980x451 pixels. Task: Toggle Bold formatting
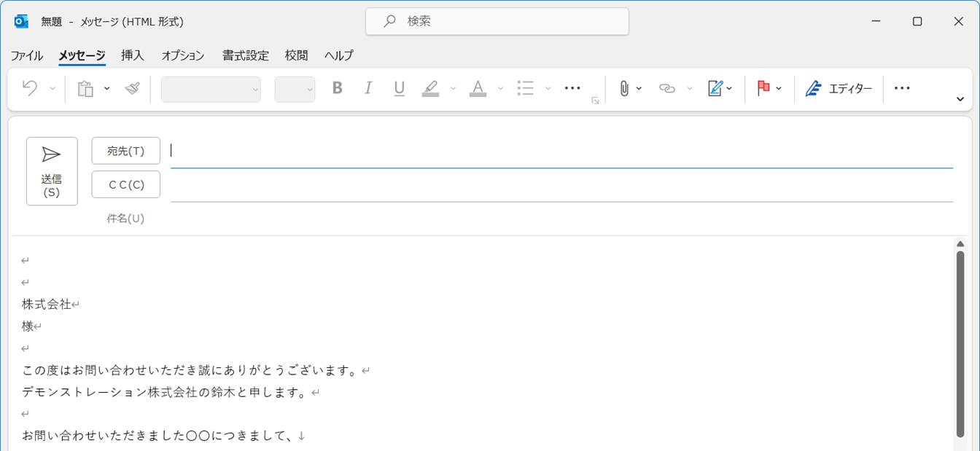tap(337, 89)
